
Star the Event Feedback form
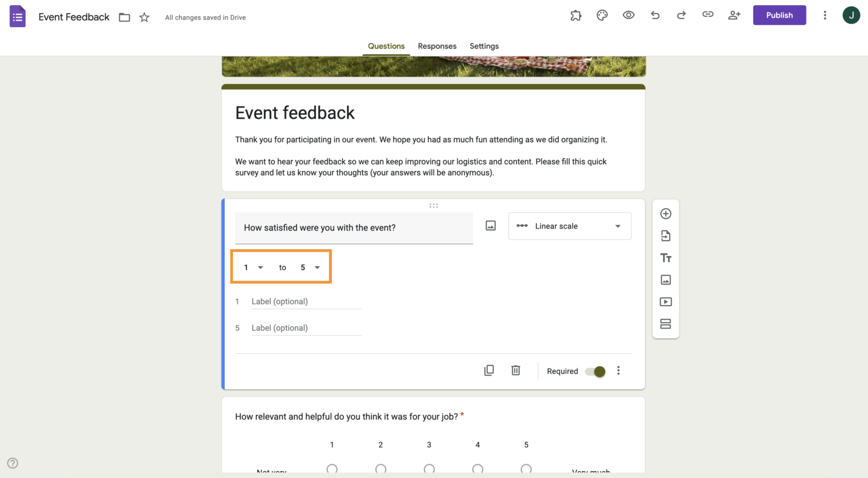144,18
